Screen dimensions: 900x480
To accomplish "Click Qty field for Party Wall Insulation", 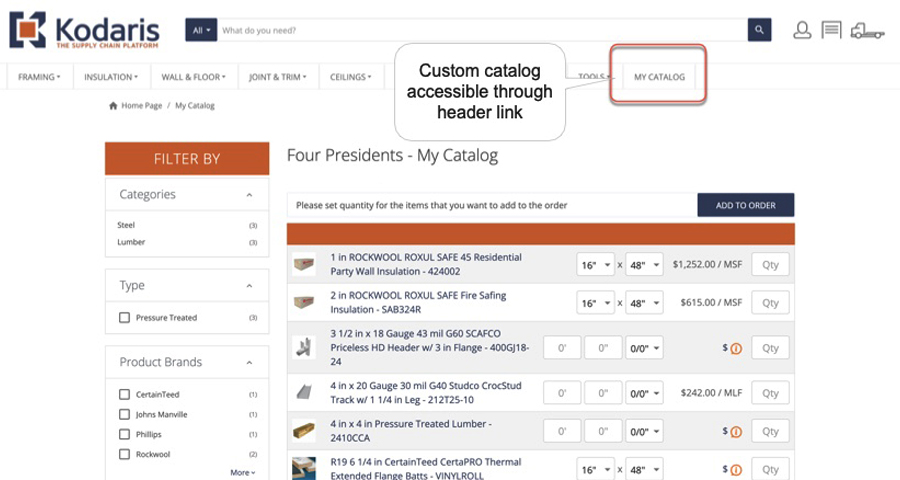I will tap(770, 265).
